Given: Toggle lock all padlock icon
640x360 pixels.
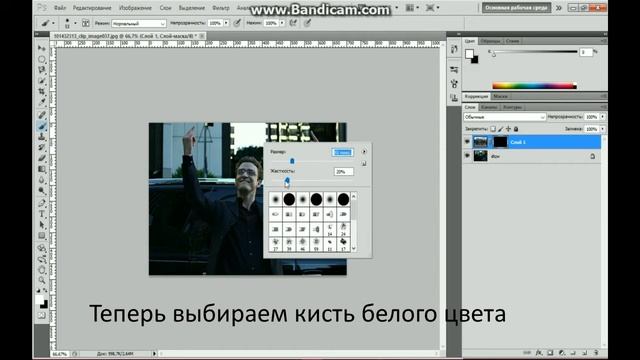Looking at the screenshot, I should 516,129.
